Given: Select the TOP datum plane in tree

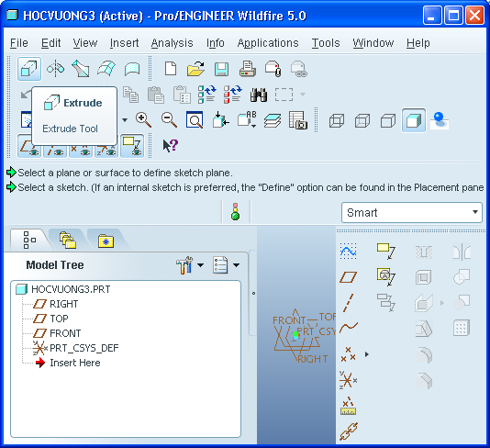Looking at the screenshot, I should [50, 319].
